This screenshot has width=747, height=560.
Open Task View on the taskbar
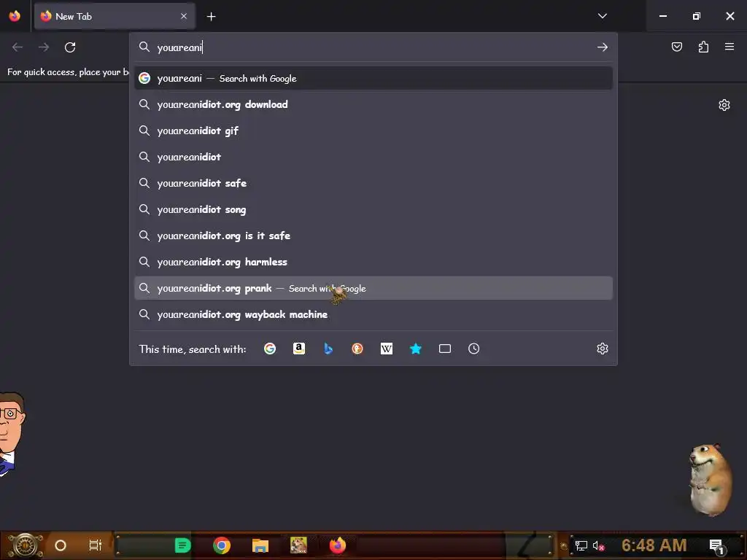pos(96,545)
